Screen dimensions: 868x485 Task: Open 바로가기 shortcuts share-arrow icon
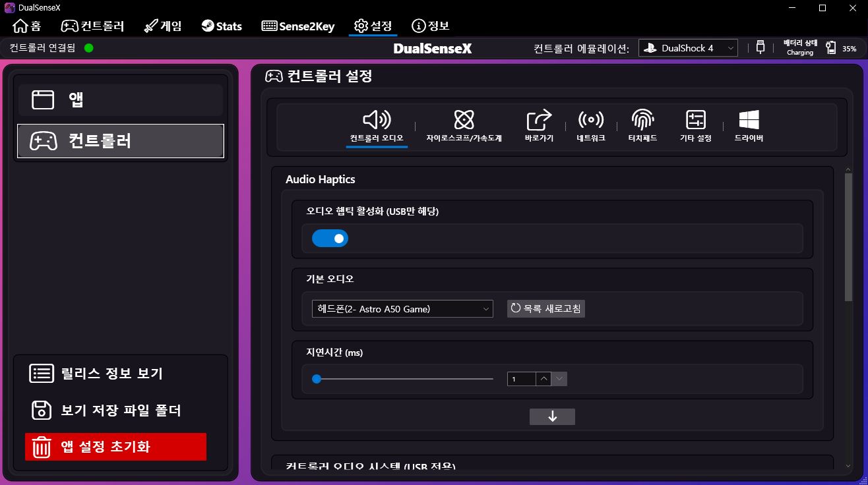tap(539, 120)
